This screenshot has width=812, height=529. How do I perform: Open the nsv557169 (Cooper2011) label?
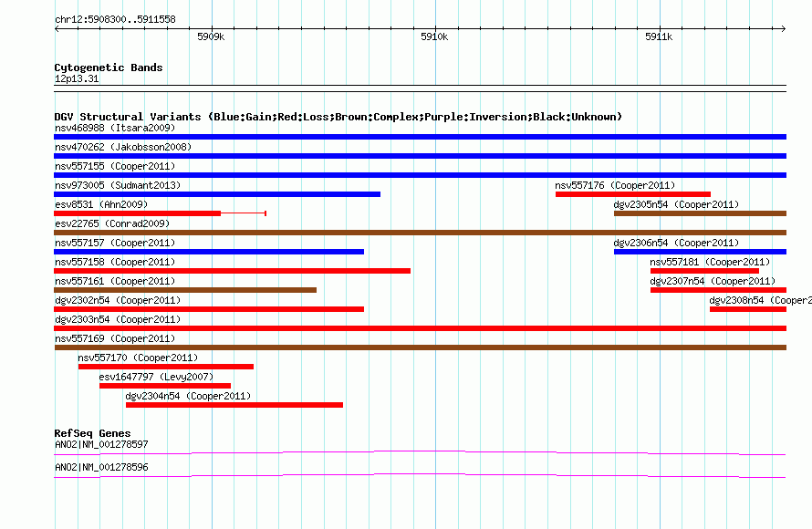tap(115, 338)
